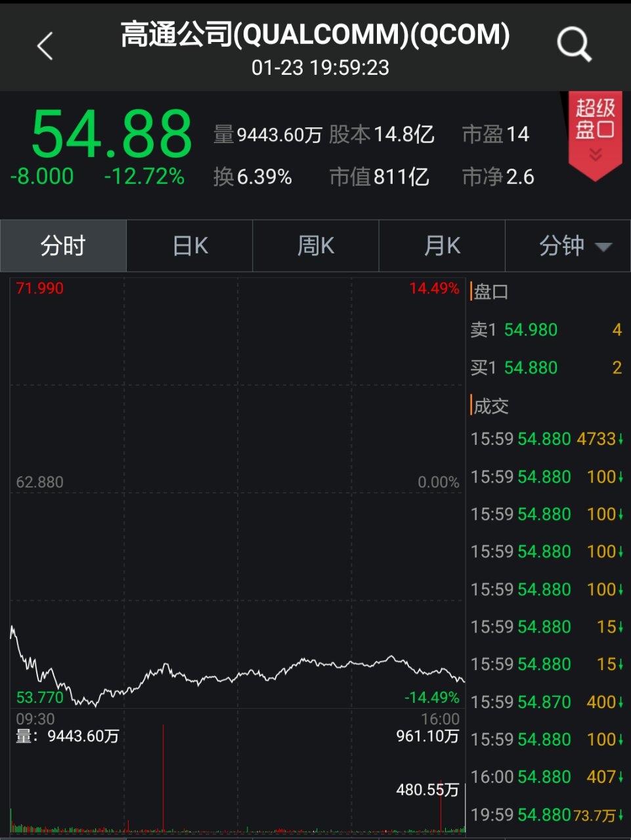The width and height of the screenshot is (631, 840).
Task: Click 股本14.8亿 value
Action: (x=381, y=135)
